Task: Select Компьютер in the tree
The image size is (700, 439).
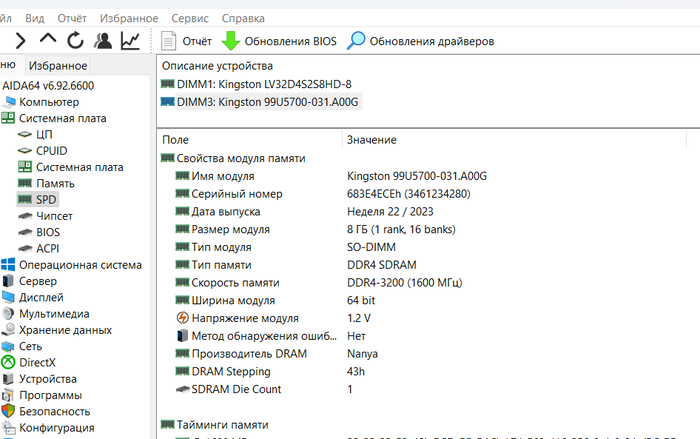Action: click(x=49, y=102)
